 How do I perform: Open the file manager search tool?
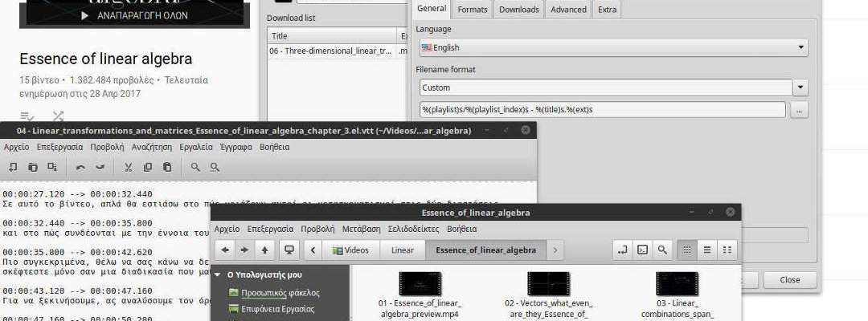(662, 250)
